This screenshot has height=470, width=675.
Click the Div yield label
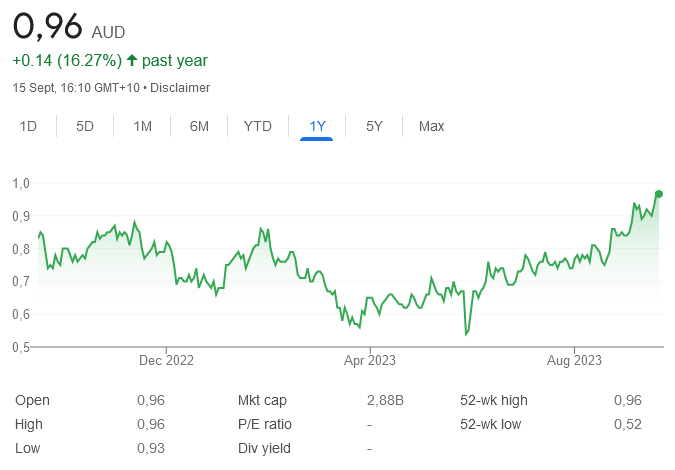pos(264,448)
